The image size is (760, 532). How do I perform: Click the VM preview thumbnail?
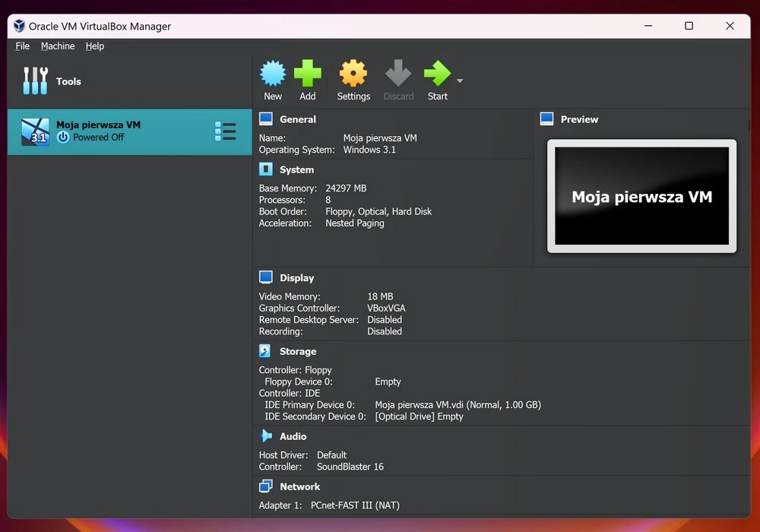(641, 196)
